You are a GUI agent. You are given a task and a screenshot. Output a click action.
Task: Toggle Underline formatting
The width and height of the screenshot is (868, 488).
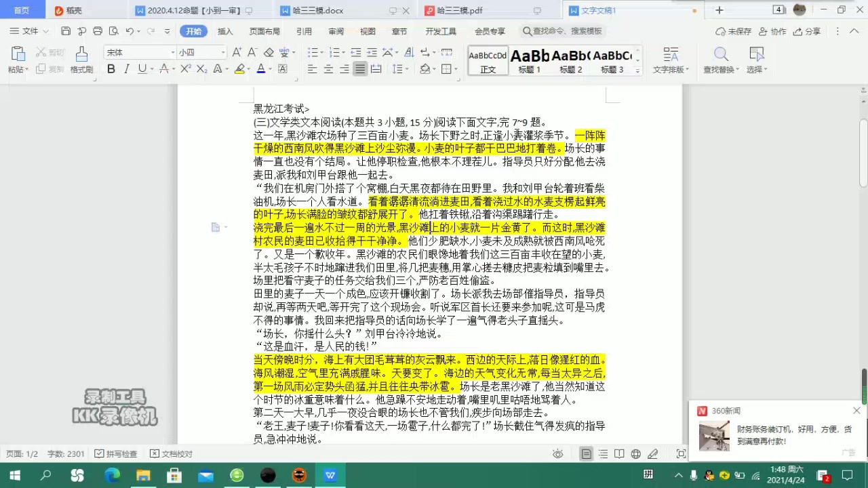[x=142, y=69]
